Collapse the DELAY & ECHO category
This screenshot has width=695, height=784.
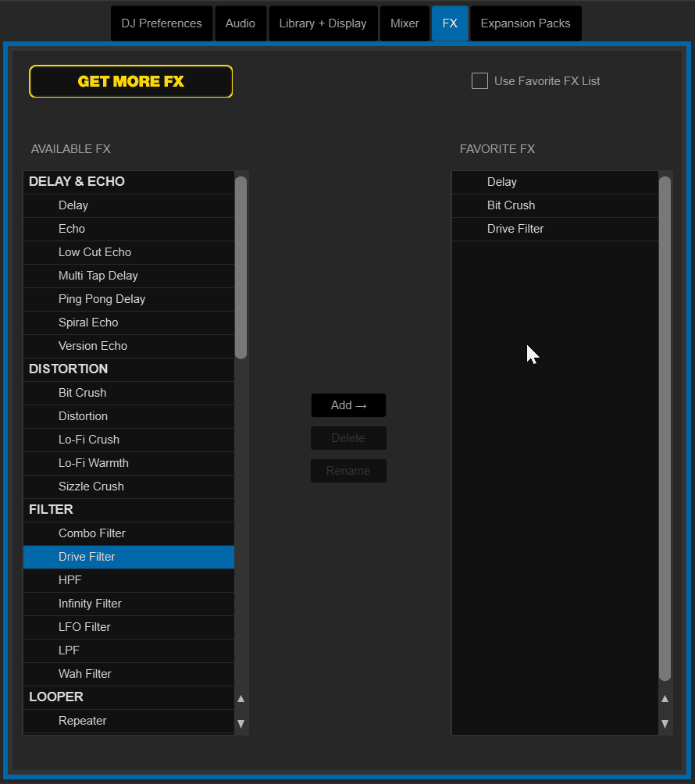click(77, 182)
